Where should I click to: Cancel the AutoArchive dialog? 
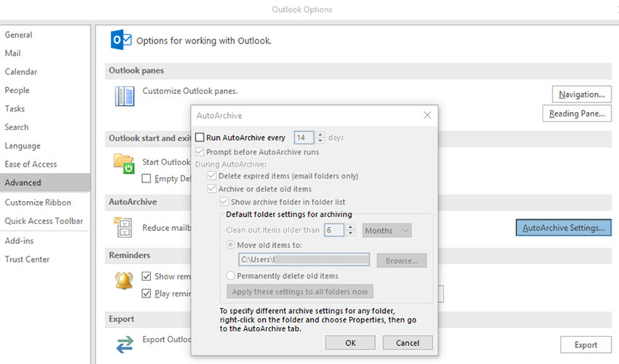(407, 343)
